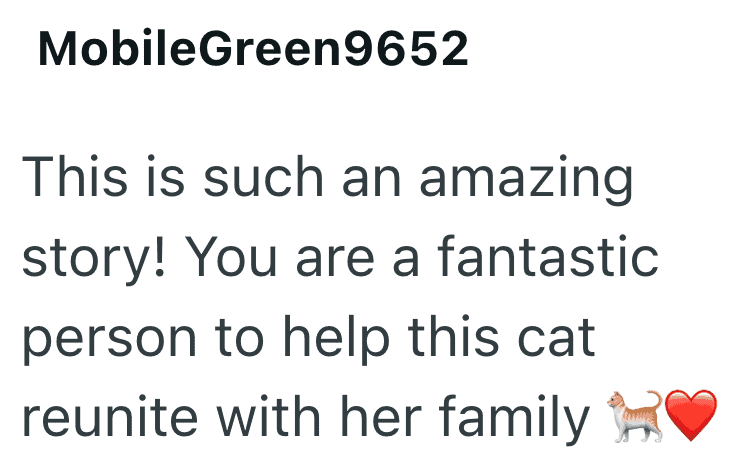Viewport: 756px width, 464px height.
Task: Click the orange cat emoji
Action: (x=633, y=419)
